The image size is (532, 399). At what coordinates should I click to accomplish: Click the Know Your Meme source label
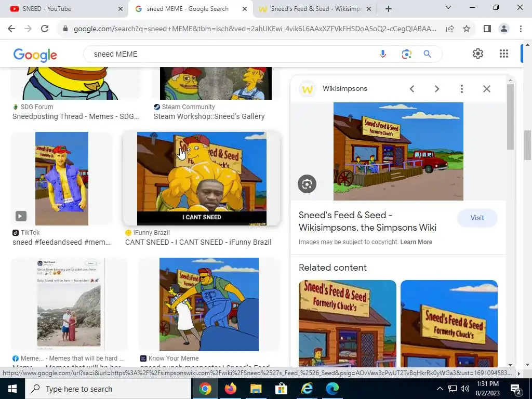coord(174,358)
